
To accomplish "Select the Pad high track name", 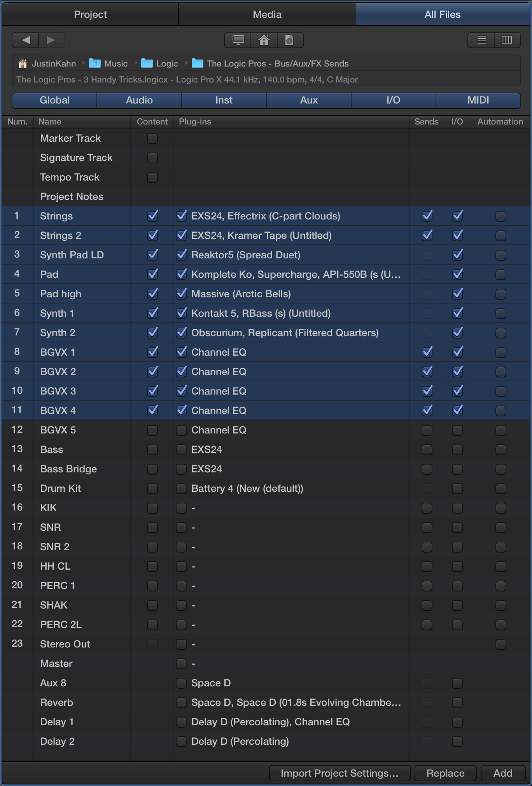I will tap(61, 294).
